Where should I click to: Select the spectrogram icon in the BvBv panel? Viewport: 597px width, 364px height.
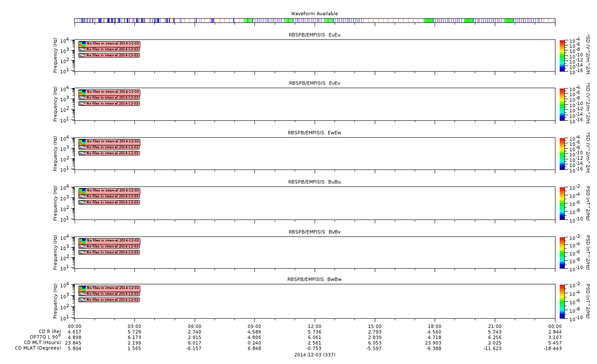tap(82, 241)
